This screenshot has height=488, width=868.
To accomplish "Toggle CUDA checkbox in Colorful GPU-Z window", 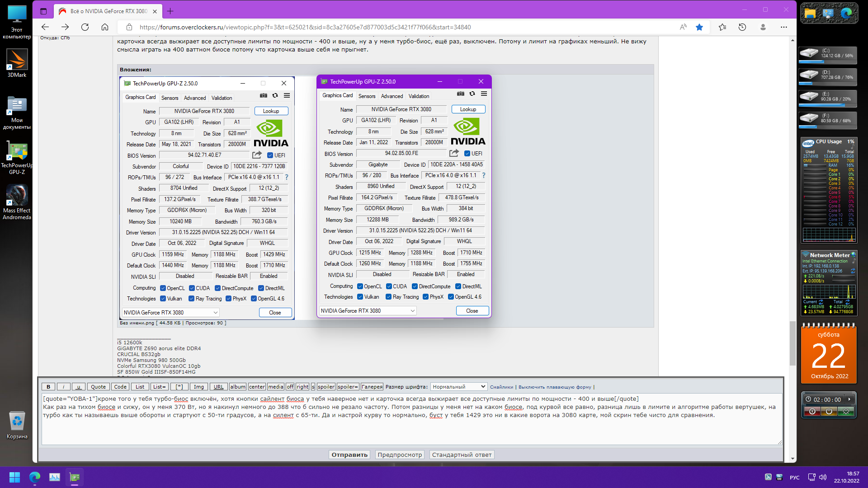I will click(x=192, y=288).
